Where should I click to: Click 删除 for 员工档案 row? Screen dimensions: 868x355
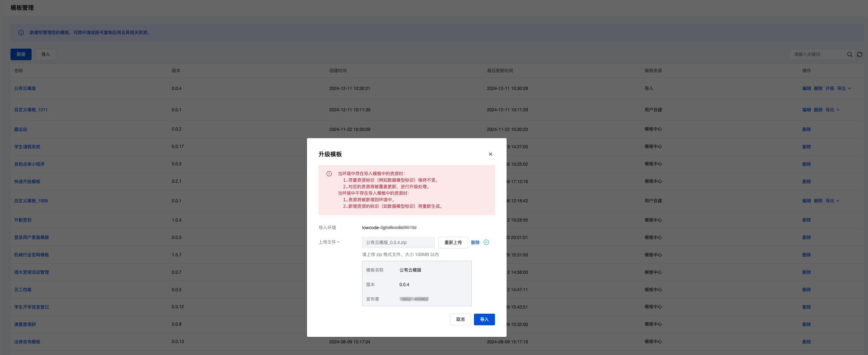pyautogui.click(x=806, y=290)
